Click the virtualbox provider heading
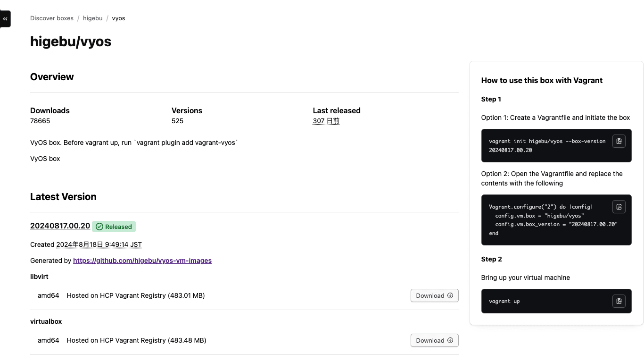The width and height of the screenshot is (644, 362). click(x=46, y=321)
